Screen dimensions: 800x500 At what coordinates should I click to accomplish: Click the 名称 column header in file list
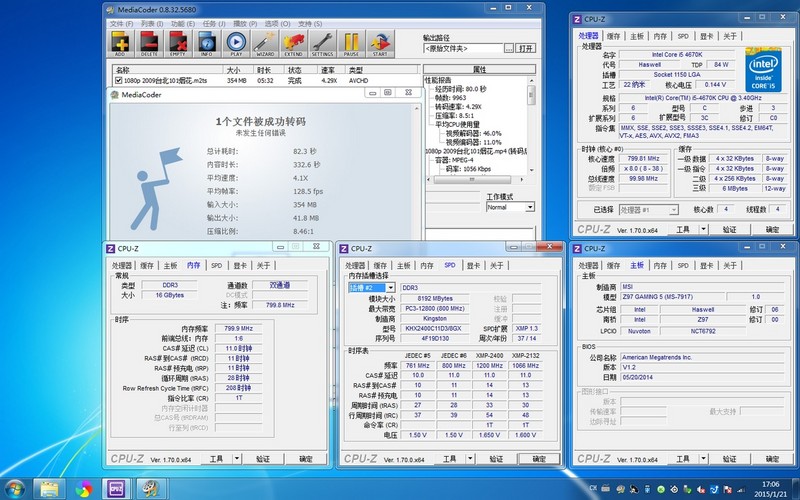(x=168, y=70)
